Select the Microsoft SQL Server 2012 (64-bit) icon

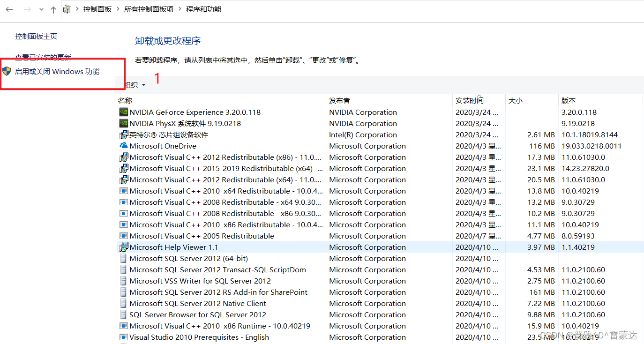tap(123, 258)
